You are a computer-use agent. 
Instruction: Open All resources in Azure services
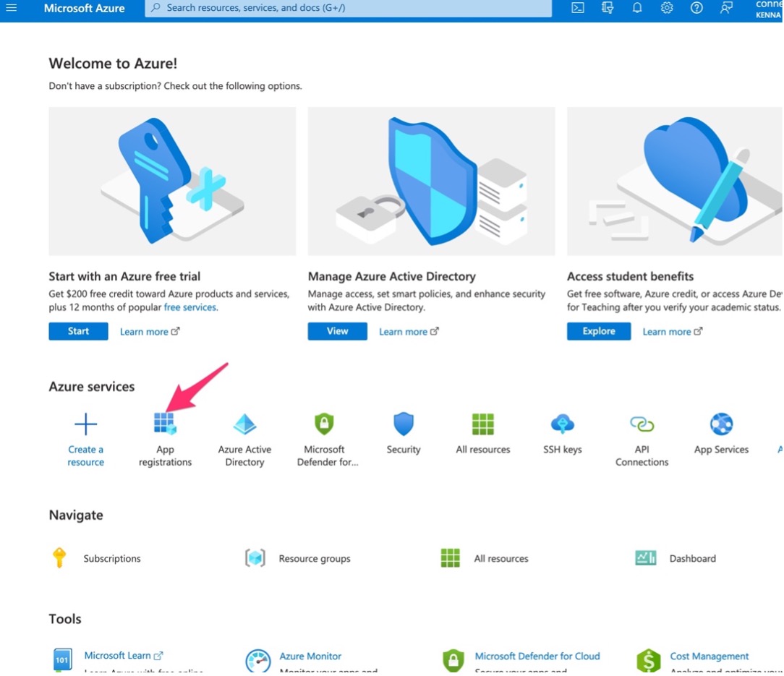point(483,424)
